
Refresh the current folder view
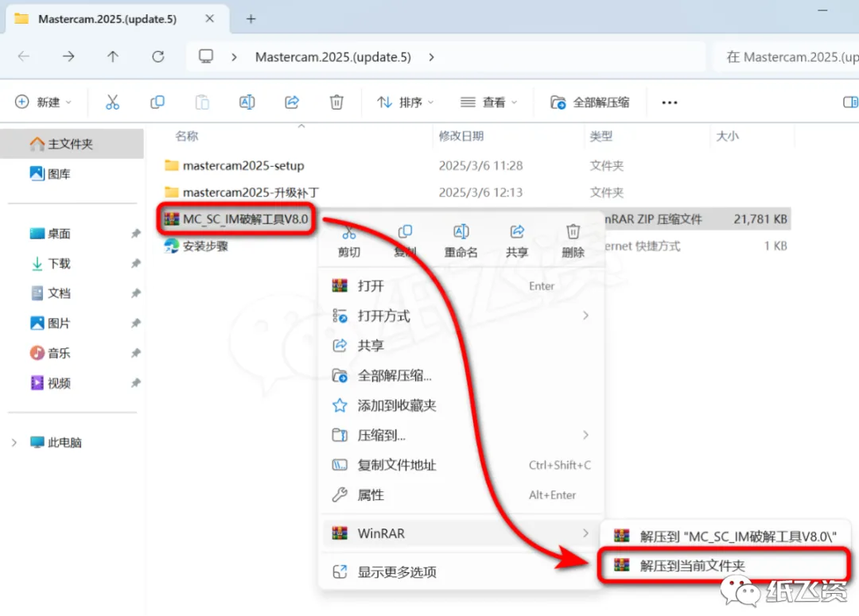pyautogui.click(x=157, y=56)
